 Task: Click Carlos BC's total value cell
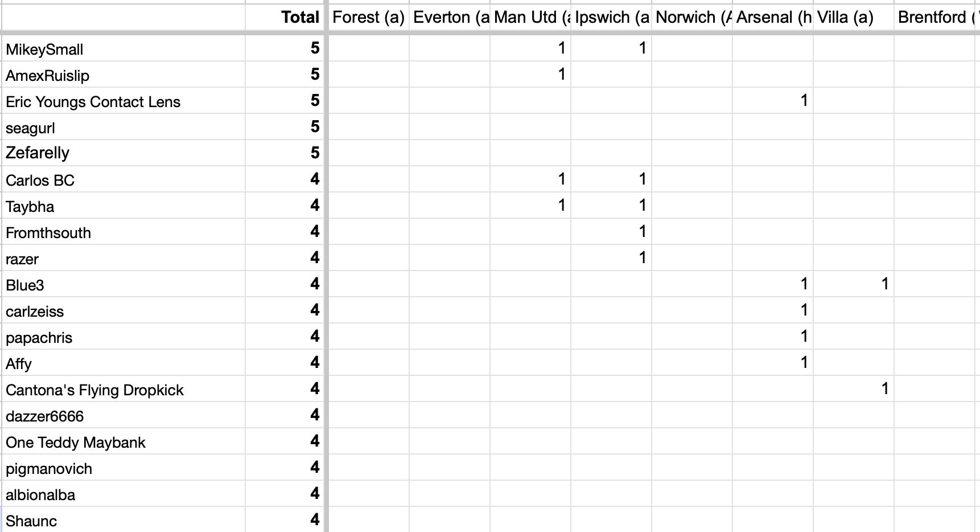285,179
